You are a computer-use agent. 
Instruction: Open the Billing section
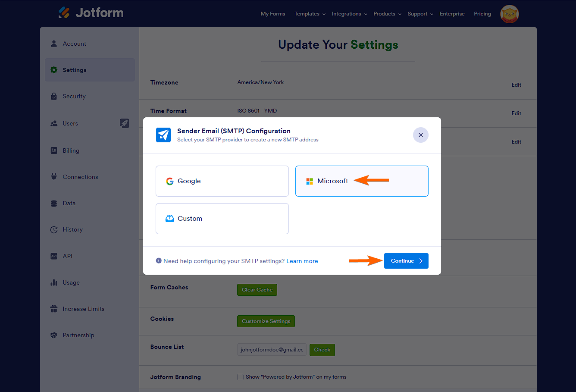[x=90, y=151]
